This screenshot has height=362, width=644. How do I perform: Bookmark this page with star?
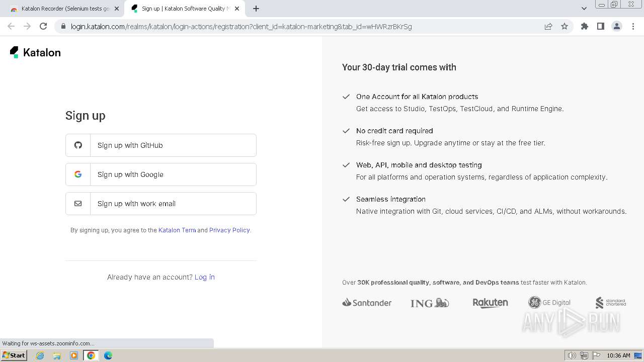pyautogui.click(x=565, y=27)
